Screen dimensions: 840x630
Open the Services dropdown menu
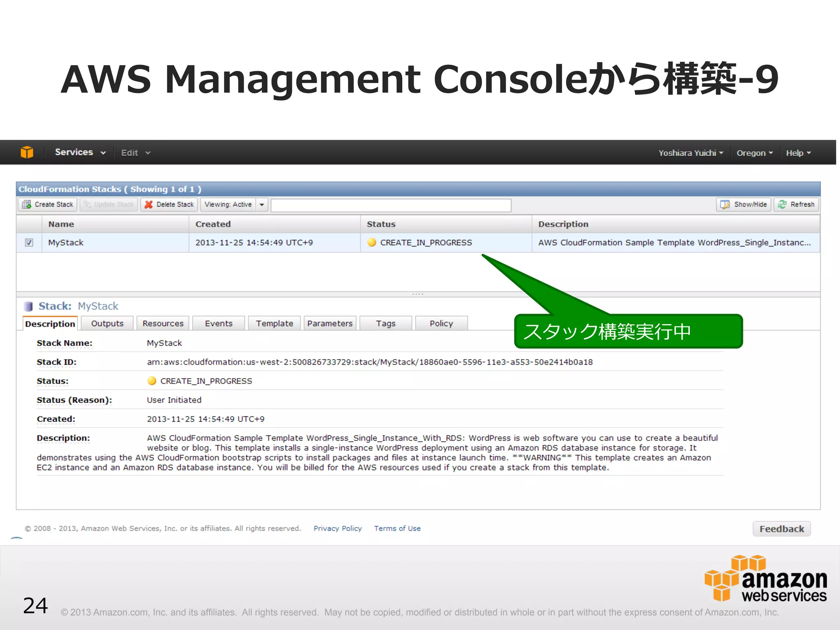click(x=80, y=153)
